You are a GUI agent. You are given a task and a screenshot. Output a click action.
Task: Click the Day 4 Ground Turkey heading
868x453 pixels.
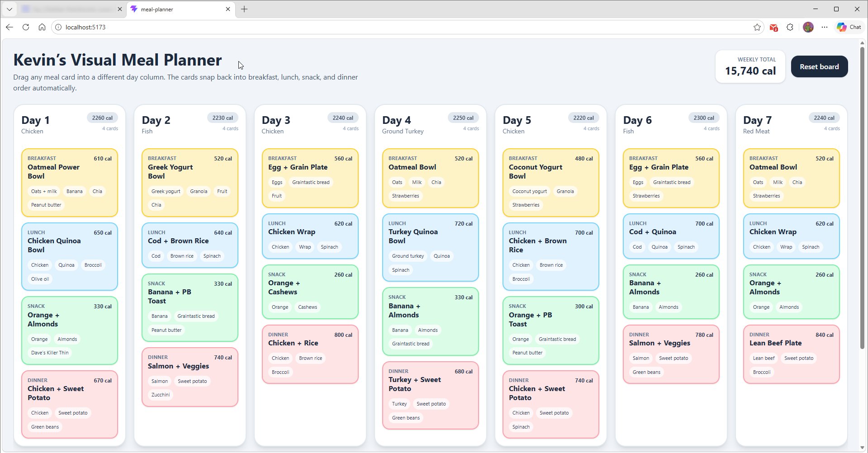pos(403,131)
